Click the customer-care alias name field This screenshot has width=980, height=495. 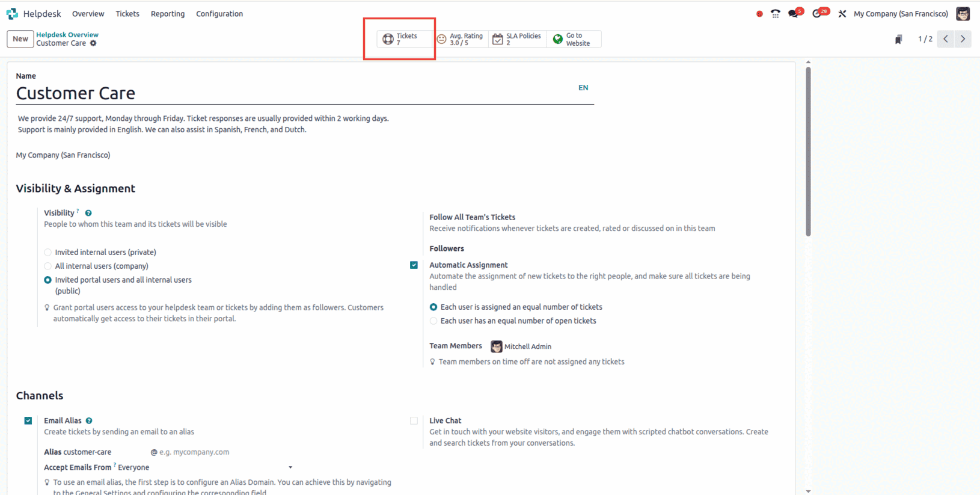[87, 452]
